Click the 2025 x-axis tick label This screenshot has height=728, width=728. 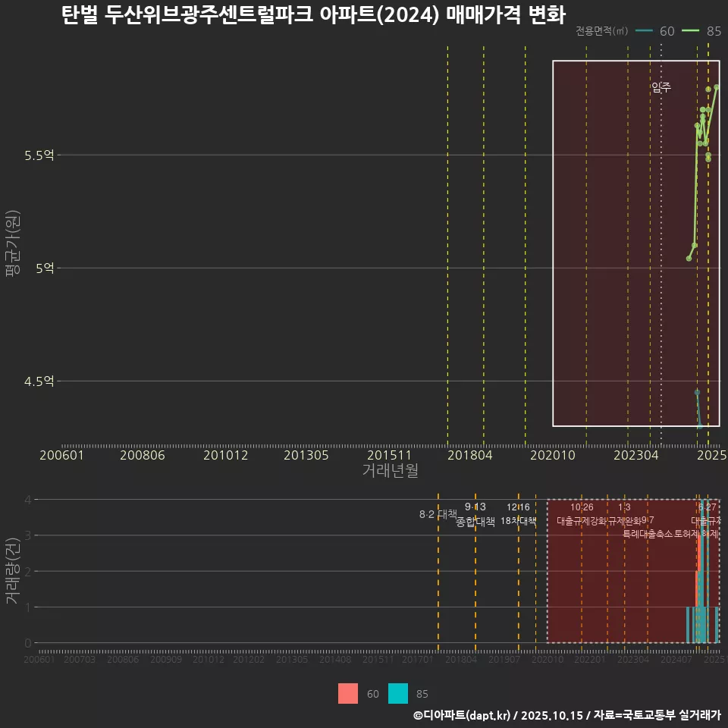(711, 455)
